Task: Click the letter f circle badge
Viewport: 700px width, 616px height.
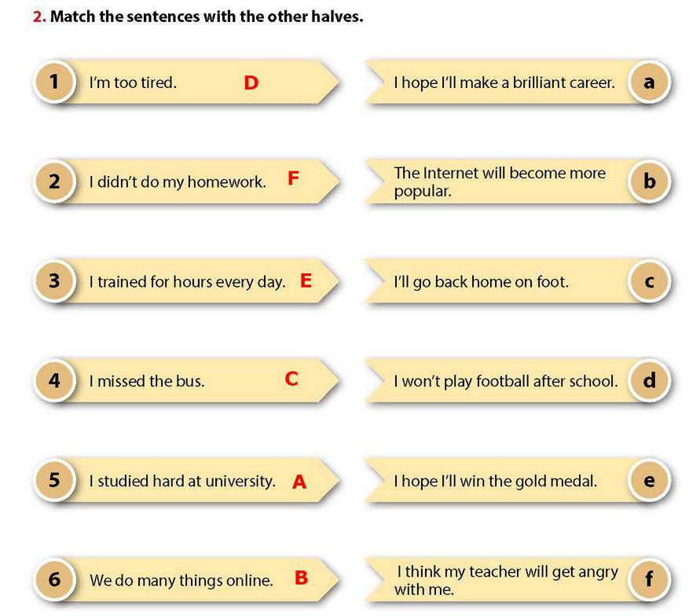Action: [649, 580]
